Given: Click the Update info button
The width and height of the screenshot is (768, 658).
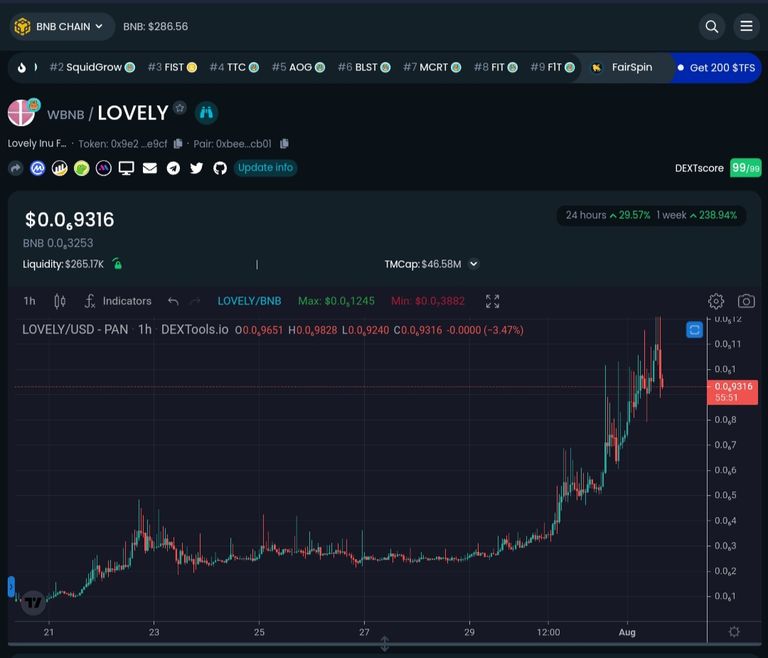Looking at the screenshot, I should [x=265, y=168].
